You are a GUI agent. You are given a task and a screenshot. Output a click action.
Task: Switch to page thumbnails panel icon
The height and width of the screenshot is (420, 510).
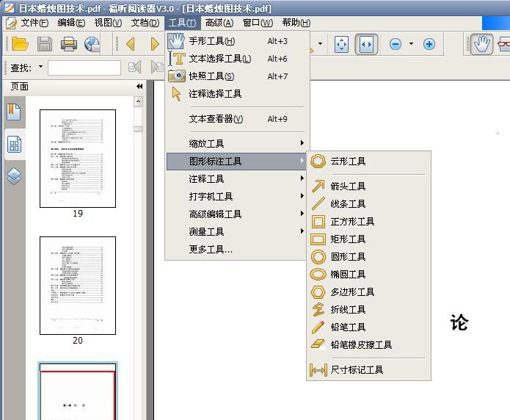click(14, 144)
